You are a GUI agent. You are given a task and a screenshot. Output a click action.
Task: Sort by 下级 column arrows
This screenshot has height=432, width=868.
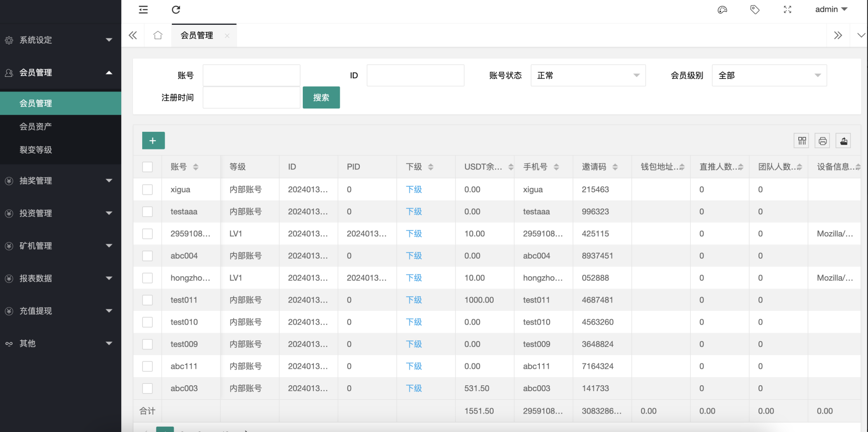tap(431, 167)
